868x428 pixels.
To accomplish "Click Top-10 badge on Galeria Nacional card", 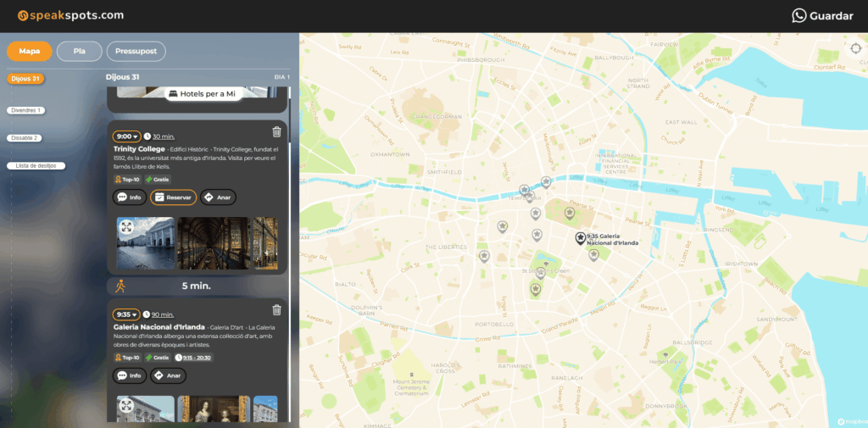I will pos(127,358).
